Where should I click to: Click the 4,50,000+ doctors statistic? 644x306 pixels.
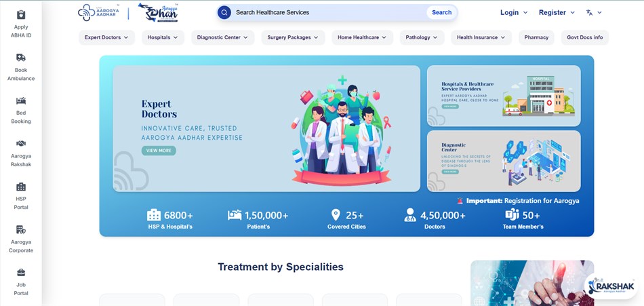point(443,215)
